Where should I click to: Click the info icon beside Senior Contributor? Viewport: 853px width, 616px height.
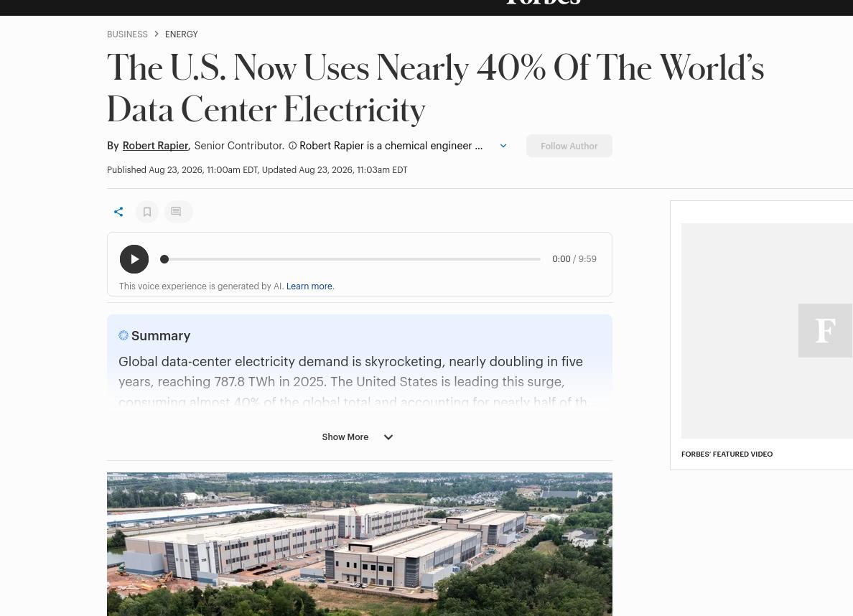(293, 146)
